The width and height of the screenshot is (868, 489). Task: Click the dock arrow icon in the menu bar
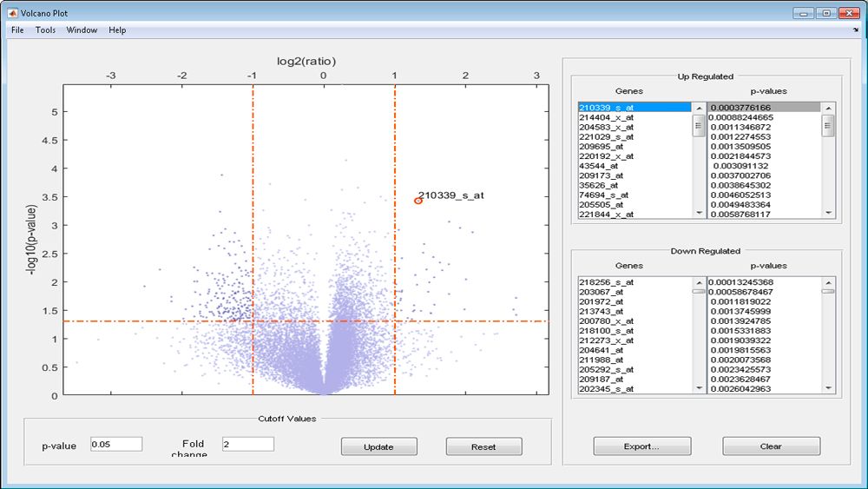click(856, 30)
